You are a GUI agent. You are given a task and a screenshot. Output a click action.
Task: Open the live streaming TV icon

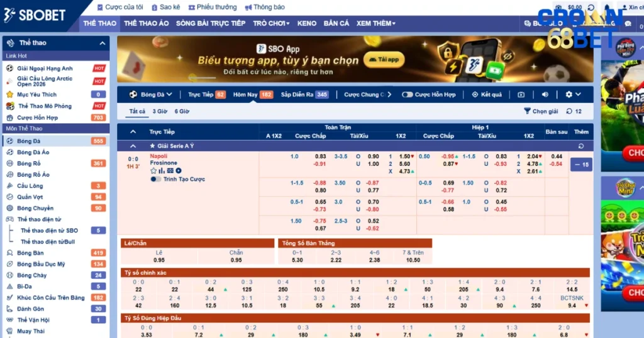pos(521,94)
